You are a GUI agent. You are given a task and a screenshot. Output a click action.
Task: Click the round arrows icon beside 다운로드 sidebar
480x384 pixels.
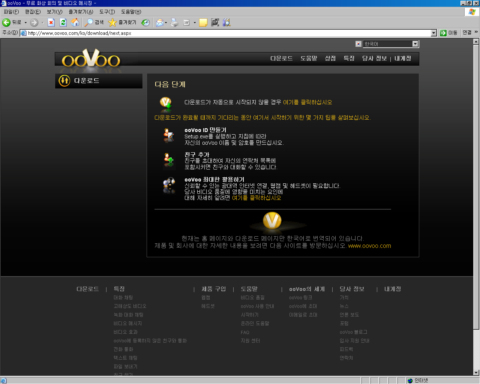tap(64, 81)
